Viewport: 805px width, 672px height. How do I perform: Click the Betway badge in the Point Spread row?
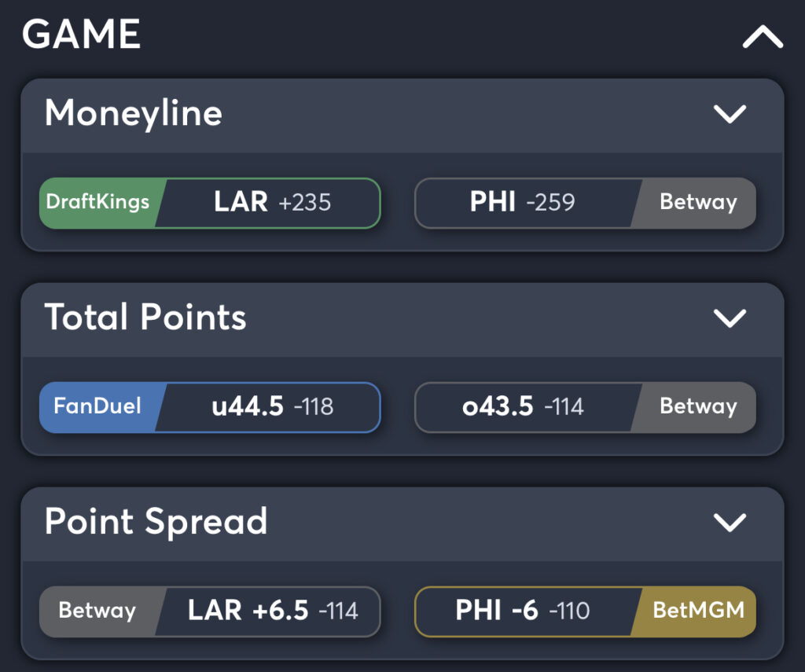click(98, 611)
